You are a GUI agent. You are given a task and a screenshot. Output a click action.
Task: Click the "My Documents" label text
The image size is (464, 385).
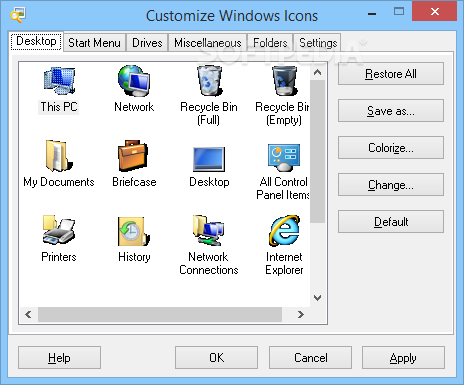[x=59, y=182]
